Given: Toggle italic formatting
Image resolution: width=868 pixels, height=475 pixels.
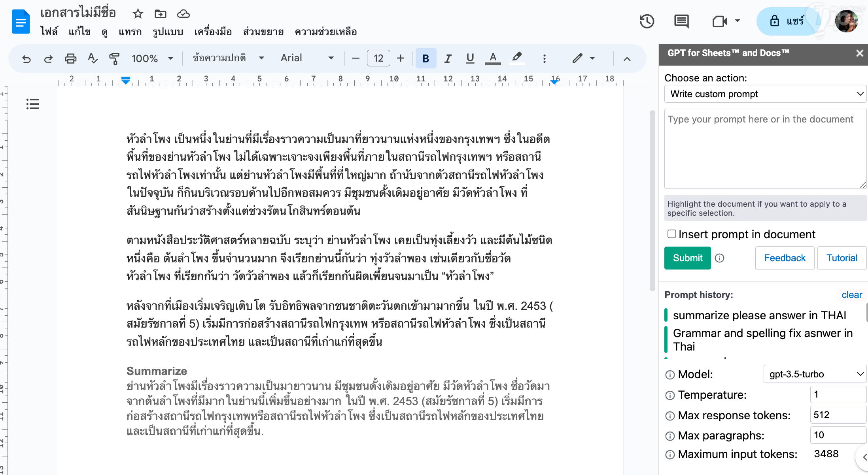Looking at the screenshot, I should pos(448,58).
